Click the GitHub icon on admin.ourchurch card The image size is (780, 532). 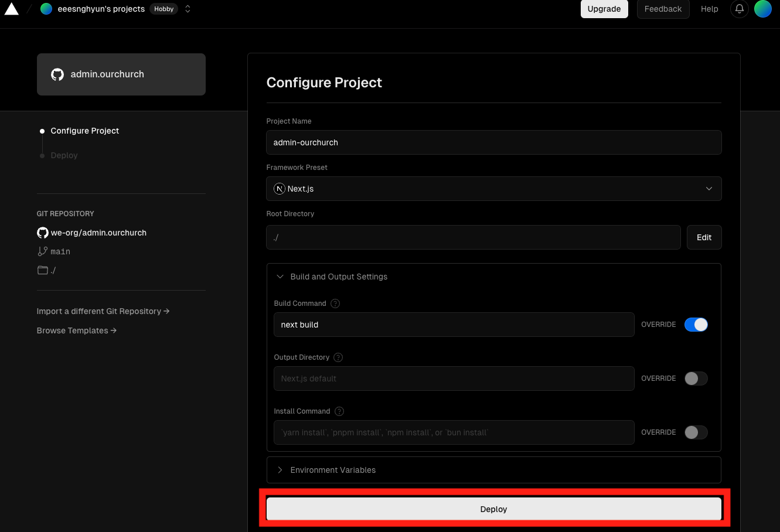pyautogui.click(x=57, y=74)
